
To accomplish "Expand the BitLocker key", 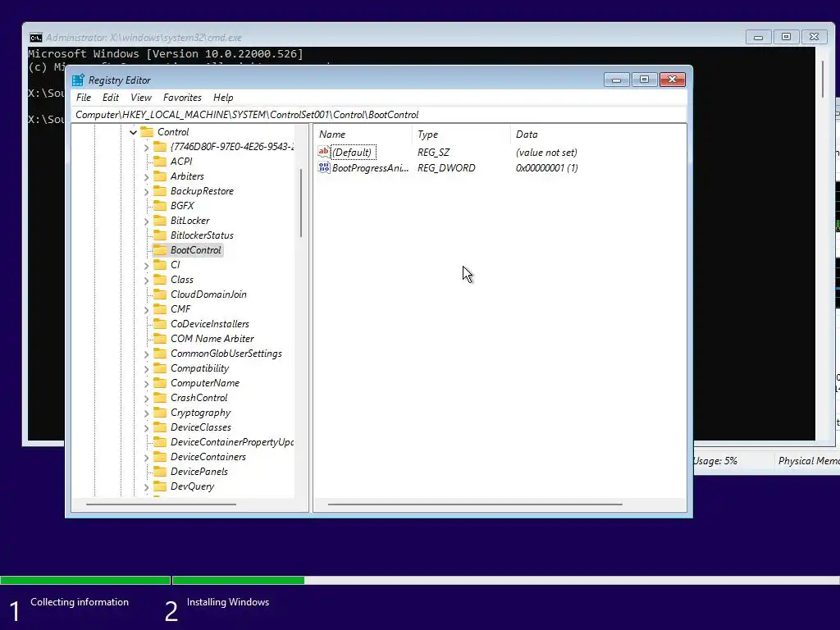I will 146,221.
